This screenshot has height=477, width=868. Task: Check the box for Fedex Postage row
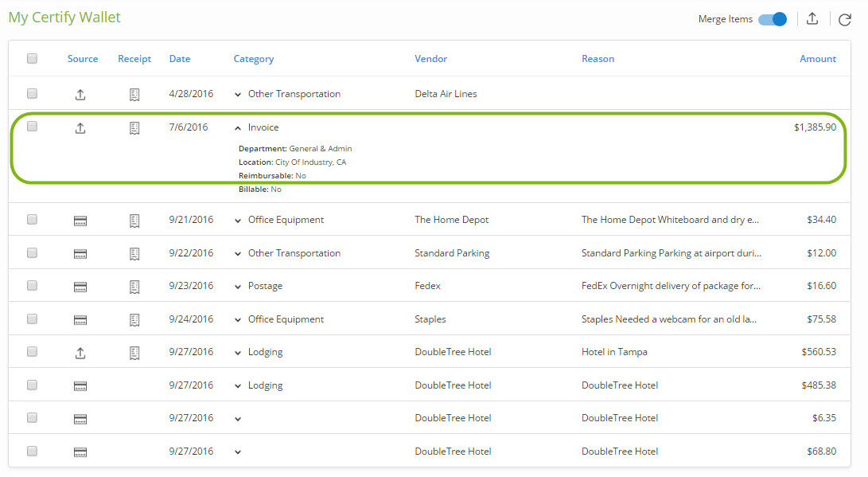32,285
